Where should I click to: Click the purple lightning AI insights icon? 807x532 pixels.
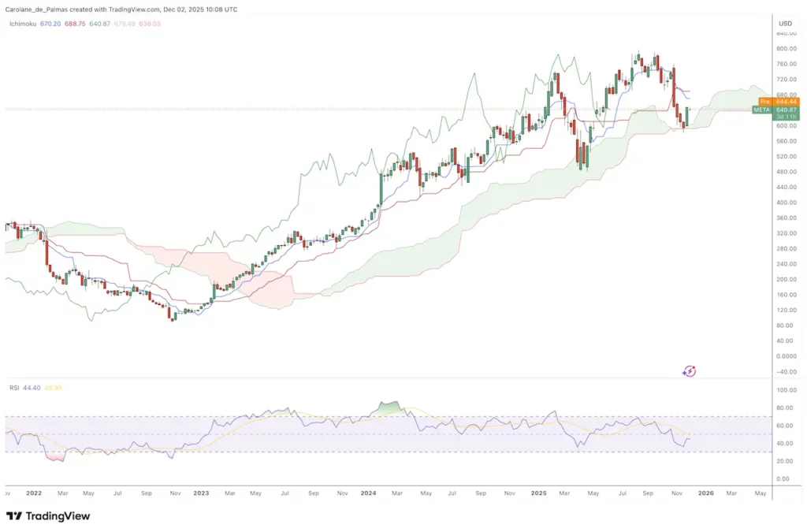(x=689, y=370)
